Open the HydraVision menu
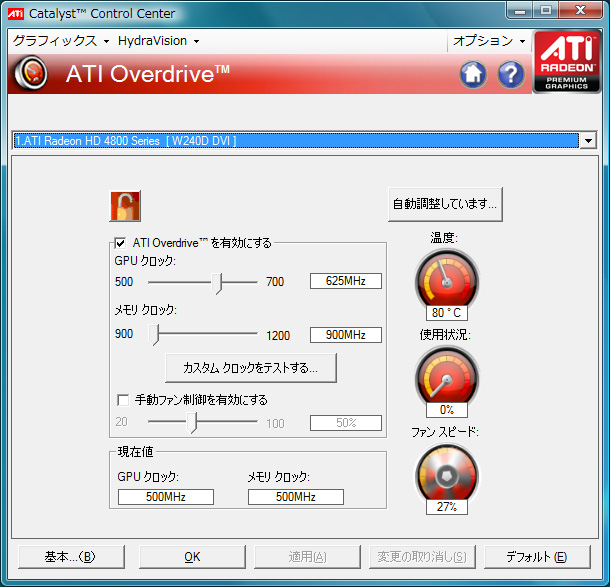Viewport: 610px width, 587px height. point(158,41)
